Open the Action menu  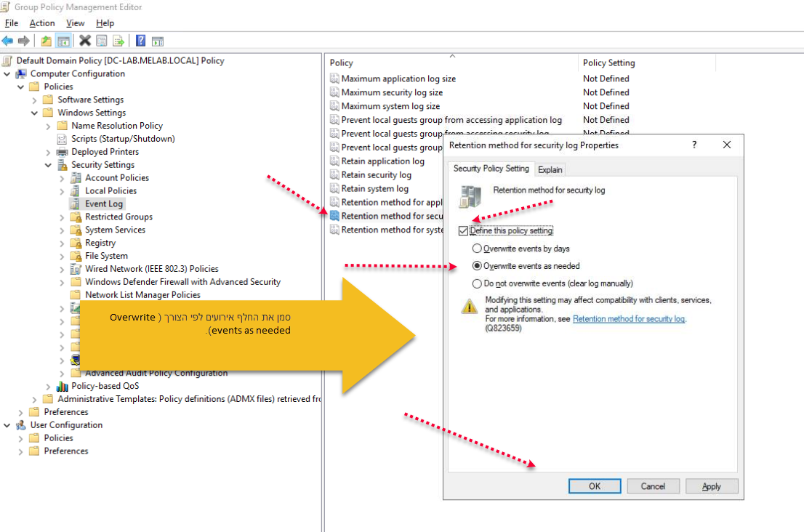(42, 23)
